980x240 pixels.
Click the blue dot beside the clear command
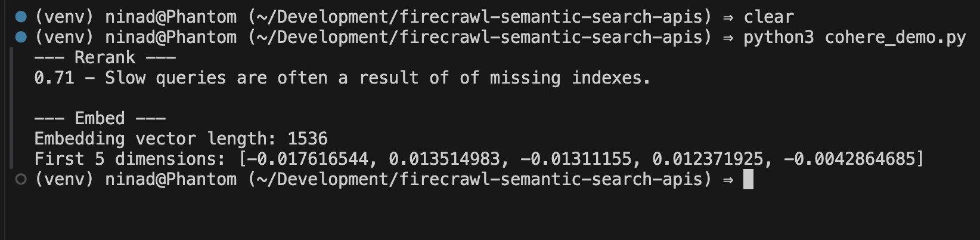pyautogui.click(x=21, y=17)
